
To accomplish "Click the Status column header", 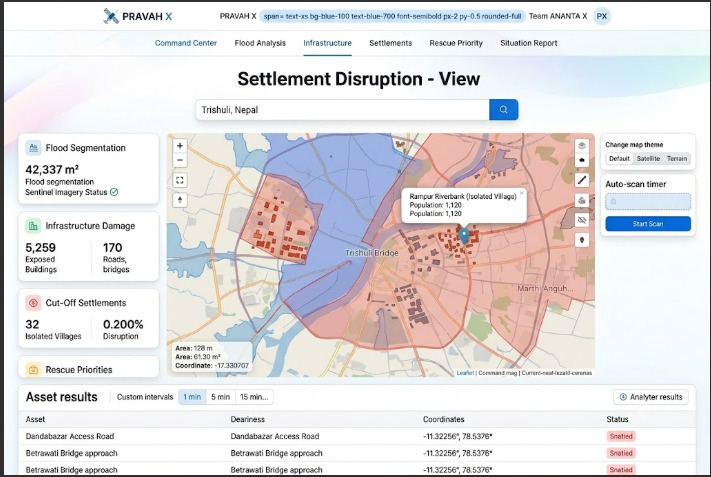I will (617, 419).
